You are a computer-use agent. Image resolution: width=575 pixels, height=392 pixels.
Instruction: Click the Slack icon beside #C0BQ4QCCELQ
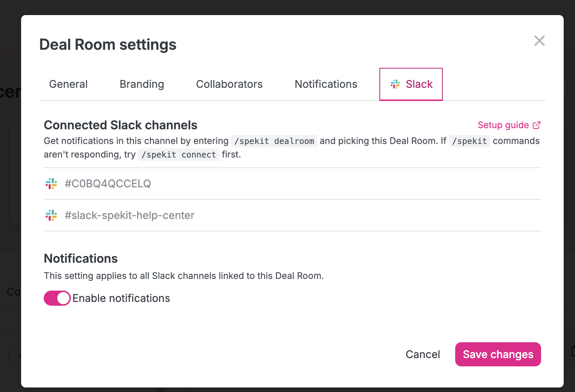pos(51,184)
